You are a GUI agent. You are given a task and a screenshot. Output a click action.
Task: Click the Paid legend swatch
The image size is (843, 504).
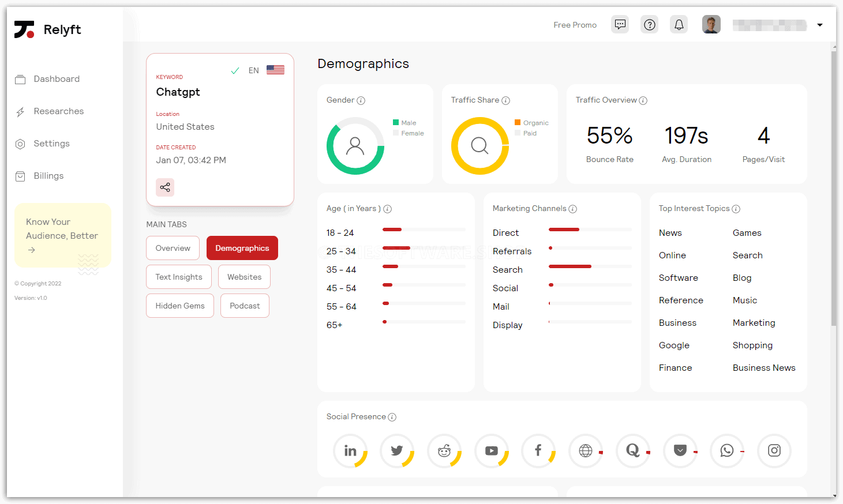tap(518, 133)
